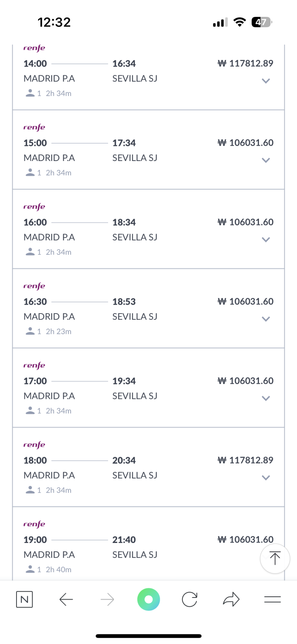Tap price ₩ 117812.89 for 18:00 train

(245, 460)
